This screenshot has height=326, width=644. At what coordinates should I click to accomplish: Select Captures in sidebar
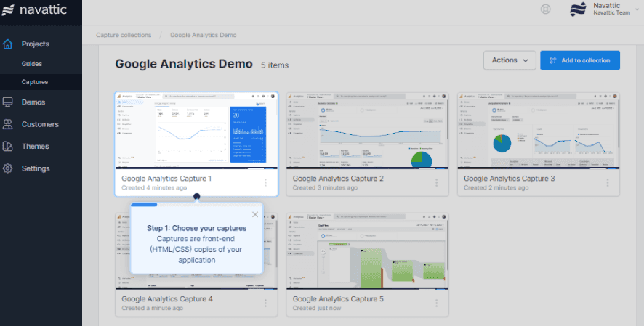(x=34, y=82)
